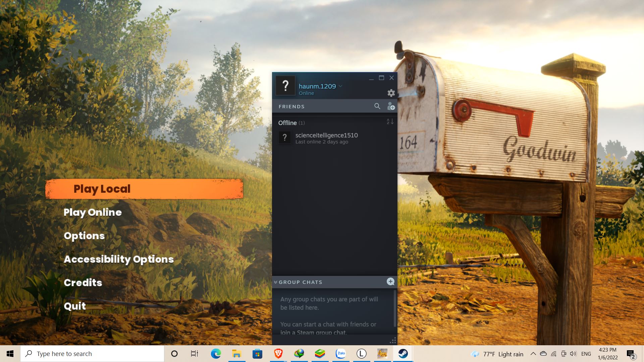
Task: Select Play Online from game menu
Action: [x=93, y=212]
